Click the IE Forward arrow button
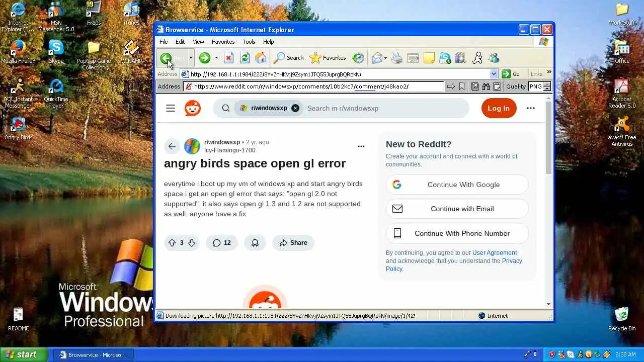This screenshot has height=362, width=644. pyautogui.click(x=204, y=58)
